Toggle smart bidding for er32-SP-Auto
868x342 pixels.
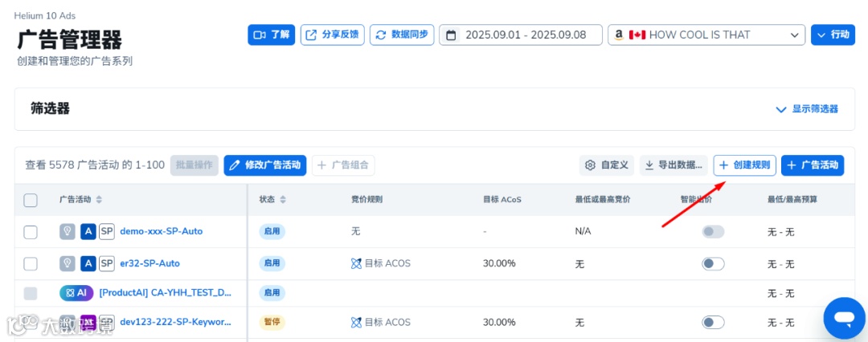713,263
